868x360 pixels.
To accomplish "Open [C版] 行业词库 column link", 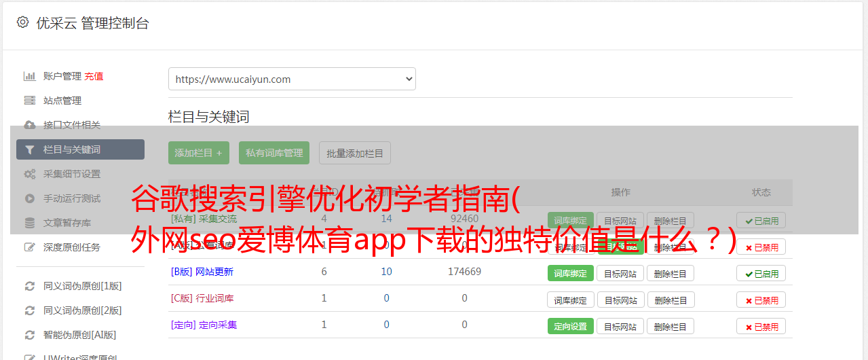I will pyautogui.click(x=202, y=298).
